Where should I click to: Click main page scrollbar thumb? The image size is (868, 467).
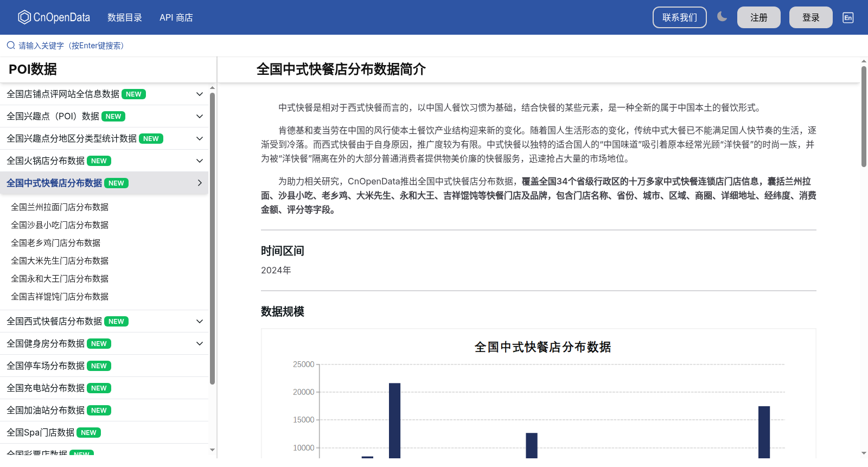pos(864,117)
